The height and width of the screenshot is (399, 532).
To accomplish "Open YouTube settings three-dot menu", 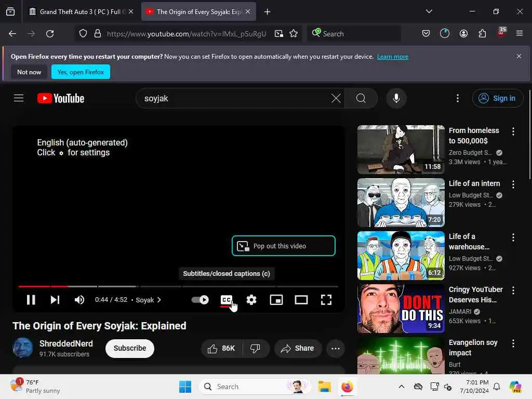I will click(458, 98).
